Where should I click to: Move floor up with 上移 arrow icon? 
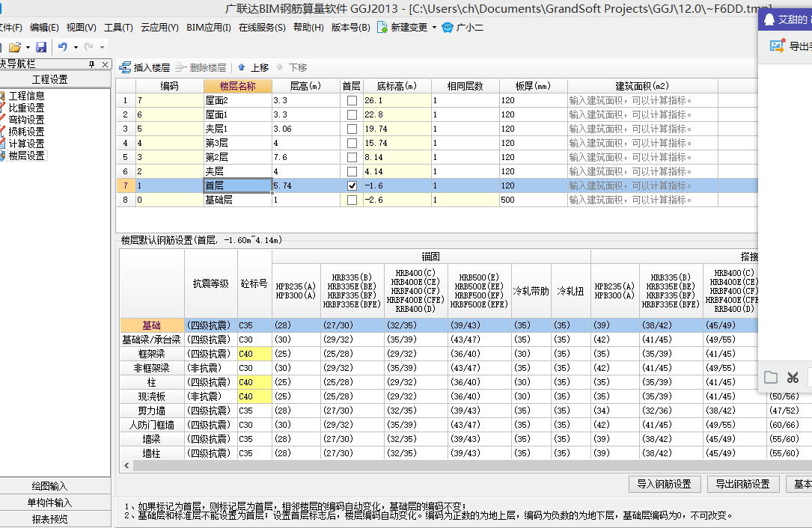click(241, 67)
